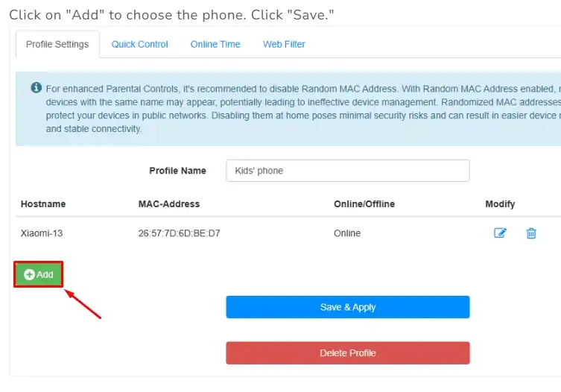Click the Random MAC Address notice text

point(298,108)
